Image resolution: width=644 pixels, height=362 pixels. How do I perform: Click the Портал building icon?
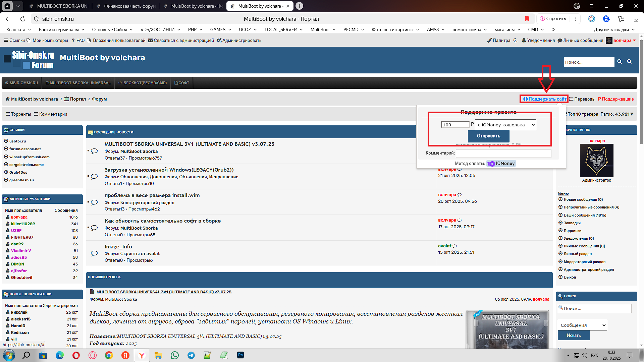point(66,99)
